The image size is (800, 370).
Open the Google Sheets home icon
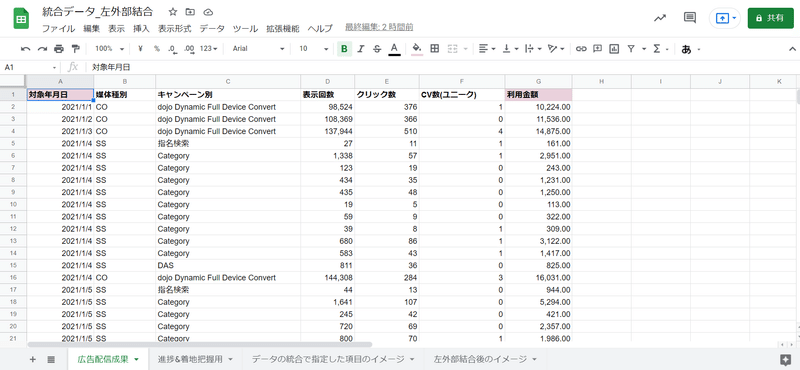point(21,19)
